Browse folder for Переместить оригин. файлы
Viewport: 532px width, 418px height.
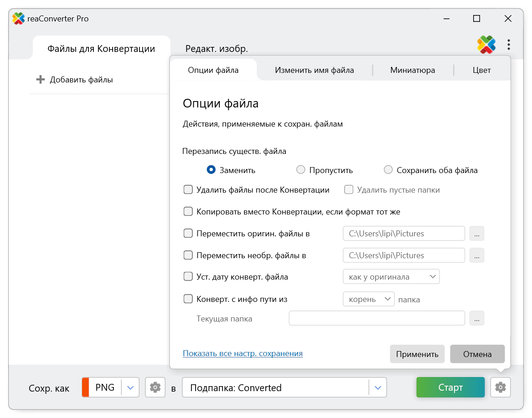tap(476, 234)
